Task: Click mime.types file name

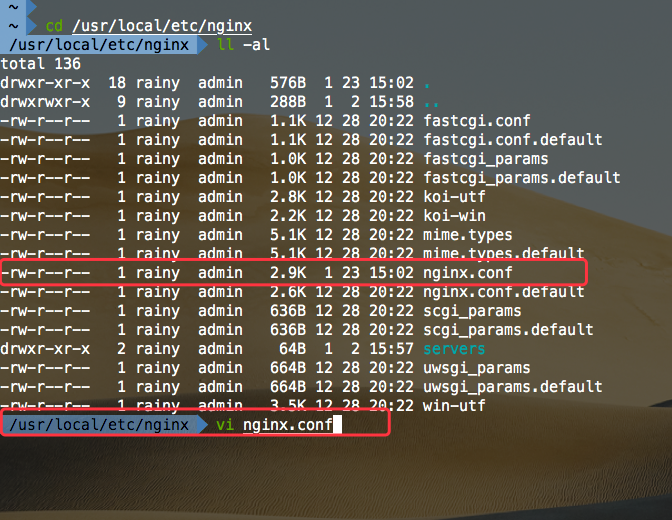Action: point(468,235)
